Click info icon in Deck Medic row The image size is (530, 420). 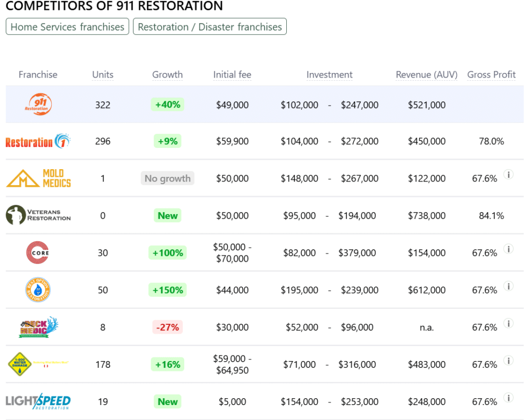pyautogui.click(x=508, y=323)
